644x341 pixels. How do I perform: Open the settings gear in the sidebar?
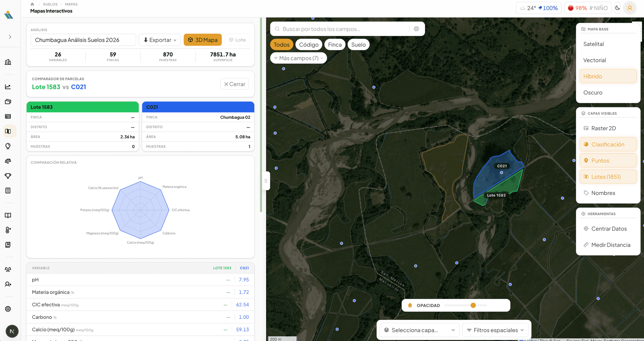8,309
